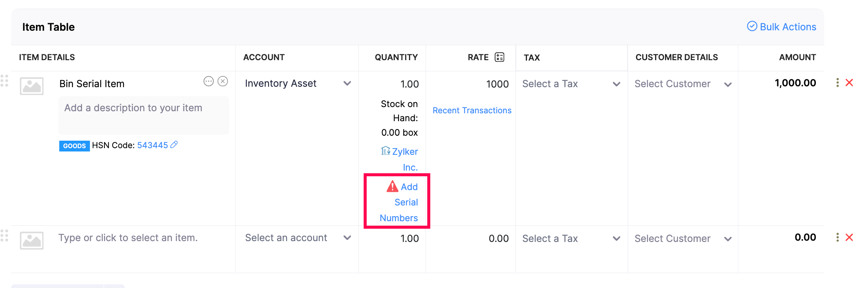The width and height of the screenshot is (868, 288).
Task: Click the item description text field
Action: pos(143,115)
